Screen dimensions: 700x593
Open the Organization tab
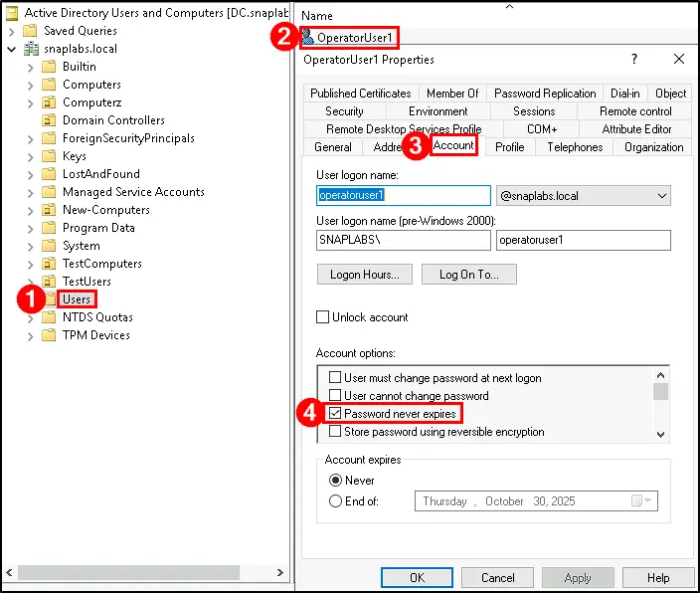(x=653, y=147)
